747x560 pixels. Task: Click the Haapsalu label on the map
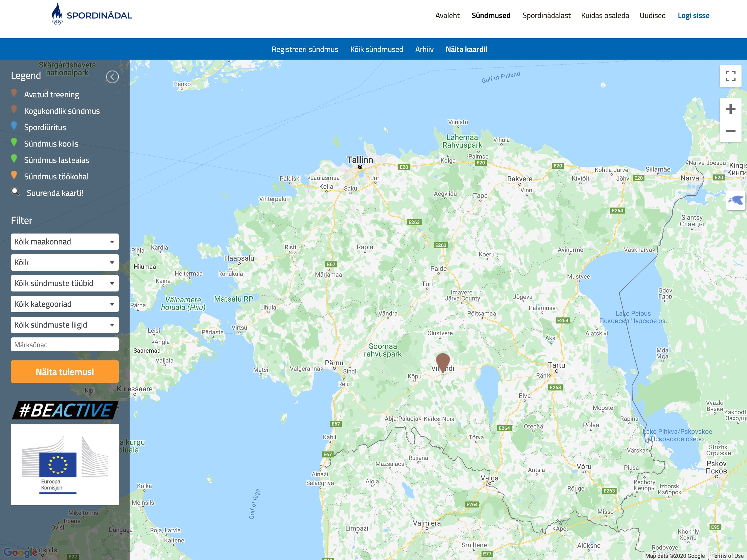coord(239,258)
